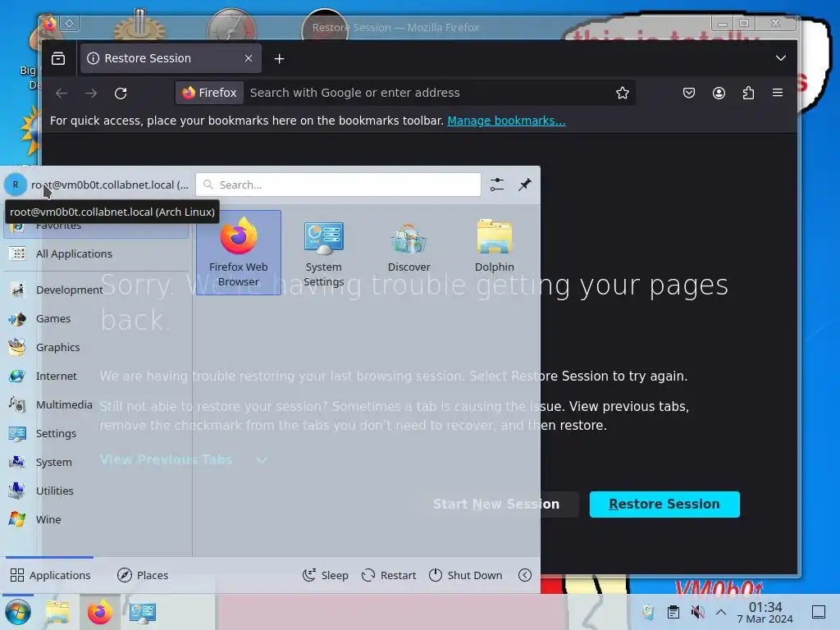The width and height of the screenshot is (840, 630).
Task: Select All Applications category
Action: click(x=97, y=254)
